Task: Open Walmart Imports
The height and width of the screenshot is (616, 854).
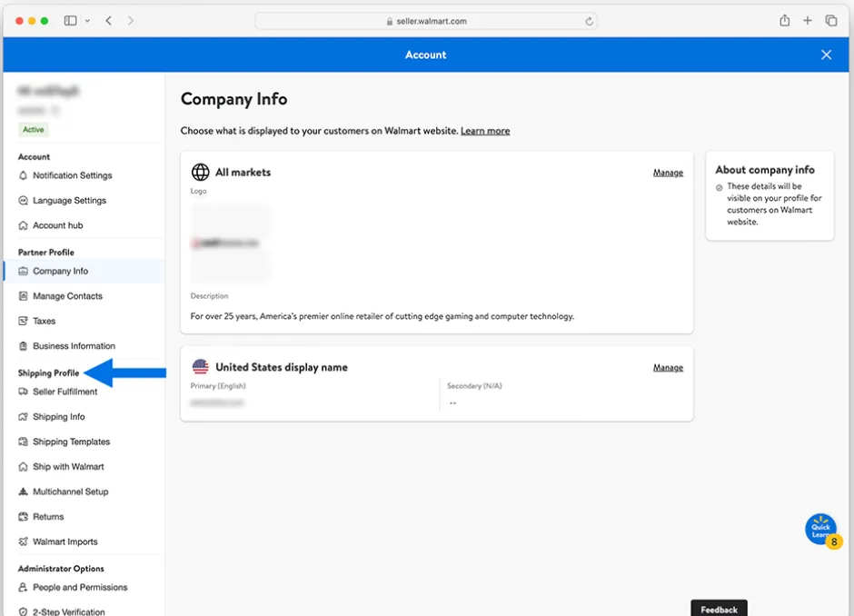Action: [x=65, y=541]
